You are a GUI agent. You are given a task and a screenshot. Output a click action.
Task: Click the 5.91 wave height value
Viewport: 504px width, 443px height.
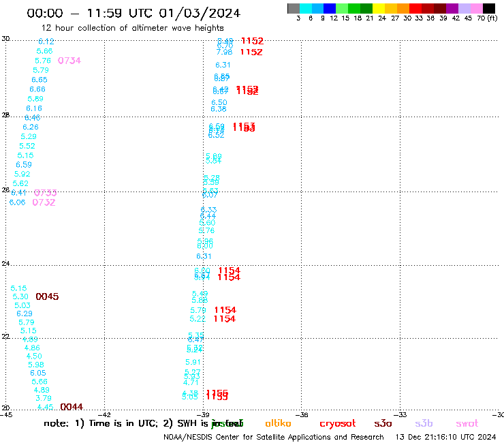click(x=193, y=363)
